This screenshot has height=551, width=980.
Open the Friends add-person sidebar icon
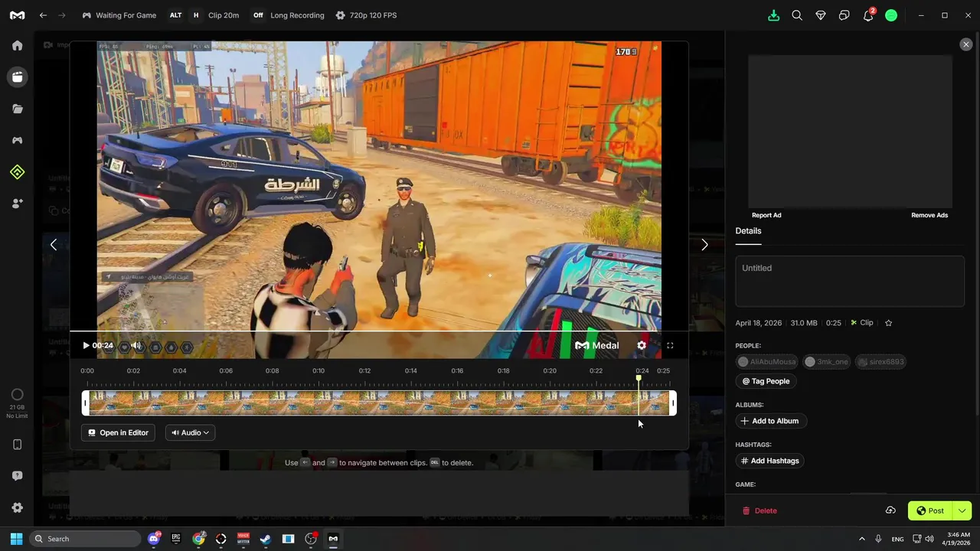17,204
